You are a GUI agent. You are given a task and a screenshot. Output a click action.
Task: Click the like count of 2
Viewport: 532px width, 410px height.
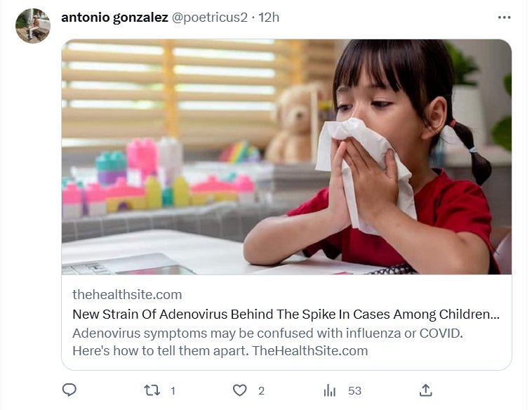click(261, 390)
